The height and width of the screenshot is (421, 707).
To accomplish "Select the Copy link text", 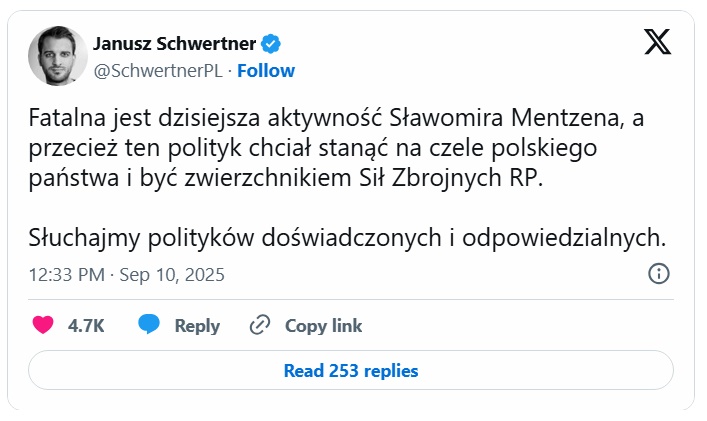I will point(323,325).
